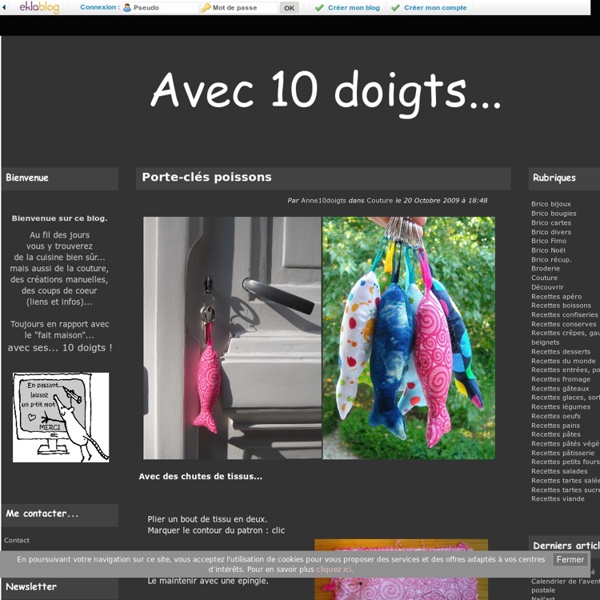Viewport: 600px width, 600px height.
Task: Open Recettes pâtes rubrique
Action: pyautogui.click(x=556, y=434)
